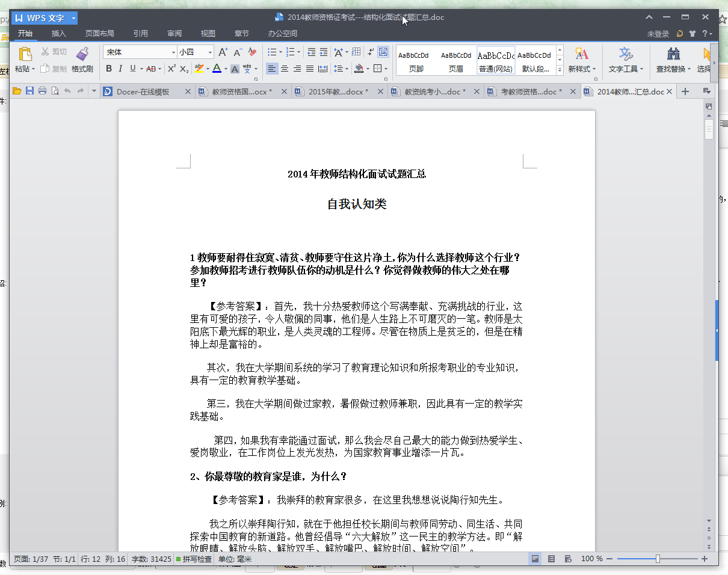The height and width of the screenshot is (575, 728).
Task: Click the distributed alignment icon
Action: click(322, 69)
